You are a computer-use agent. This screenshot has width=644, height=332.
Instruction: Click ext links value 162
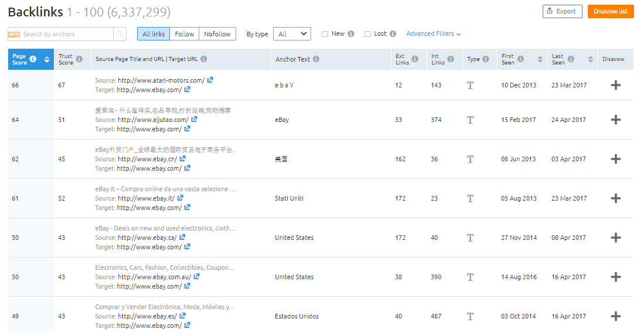400,159
